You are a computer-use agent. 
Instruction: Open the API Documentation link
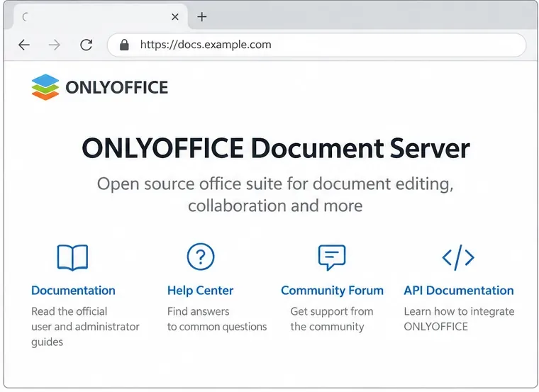[459, 291]
